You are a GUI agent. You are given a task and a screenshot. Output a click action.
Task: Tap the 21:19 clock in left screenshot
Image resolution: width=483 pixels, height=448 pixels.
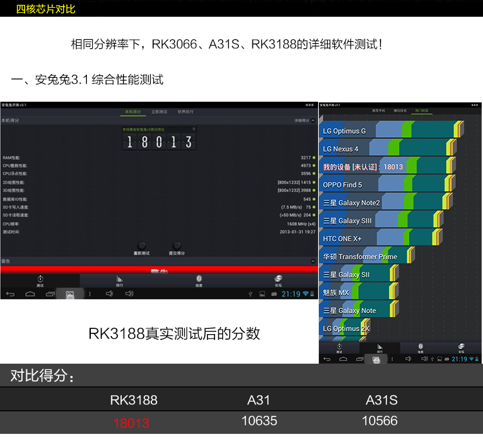pos(291,294)
